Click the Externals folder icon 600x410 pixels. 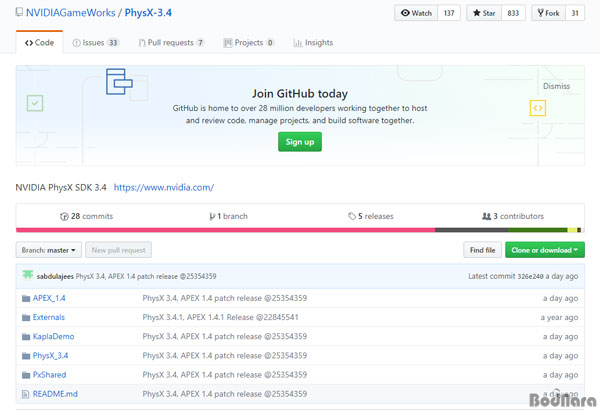pyautogui.click(x=26, y=317)
